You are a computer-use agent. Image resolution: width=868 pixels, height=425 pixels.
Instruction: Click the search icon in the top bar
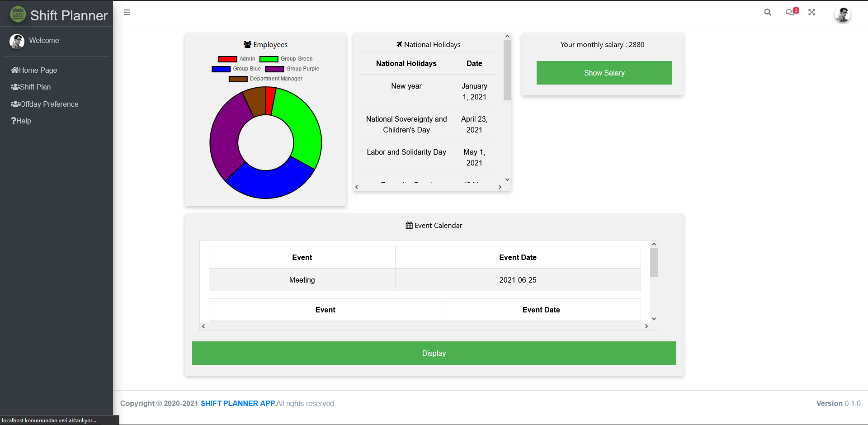tap(767, 12)
